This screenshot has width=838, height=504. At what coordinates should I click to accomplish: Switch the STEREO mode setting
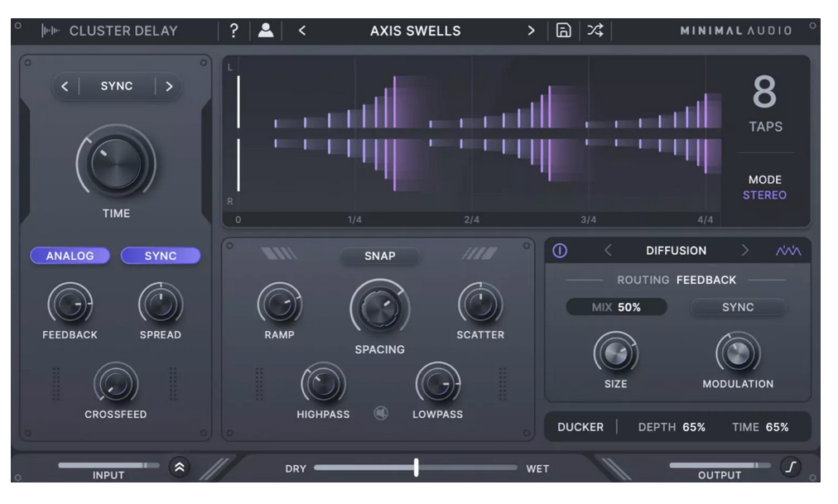coord(764,194)
